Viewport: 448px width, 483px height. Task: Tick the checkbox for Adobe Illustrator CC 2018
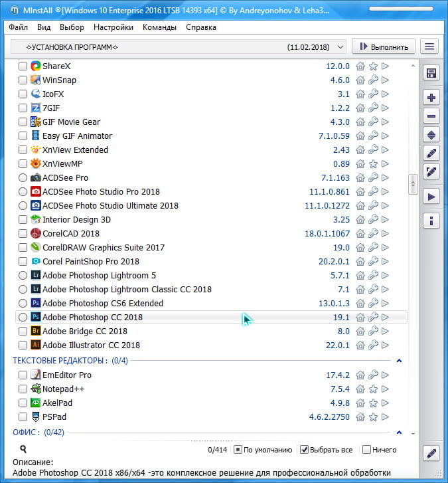23,345
